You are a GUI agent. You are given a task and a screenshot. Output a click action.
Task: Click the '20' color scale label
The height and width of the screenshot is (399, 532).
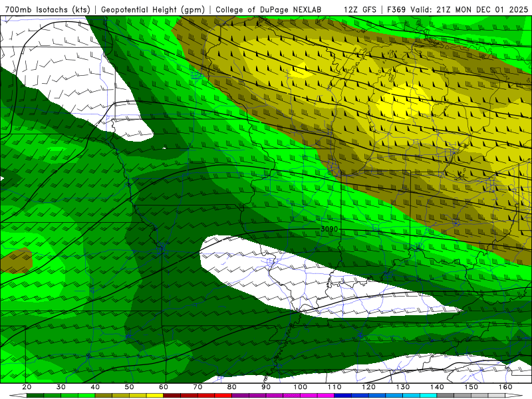pyautogui.click(x=27, y=387)
